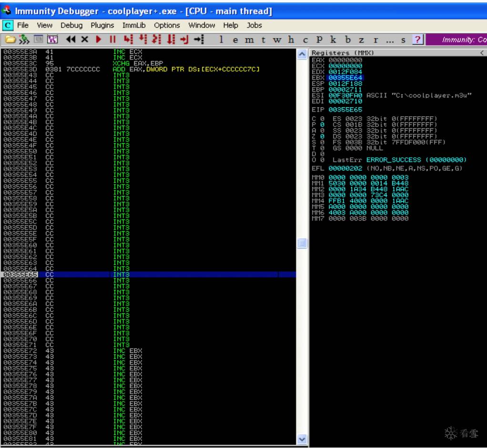487x448 pixels.
Task: Select INC EBX at address 00355E72
Action: [x=128, y=351]
